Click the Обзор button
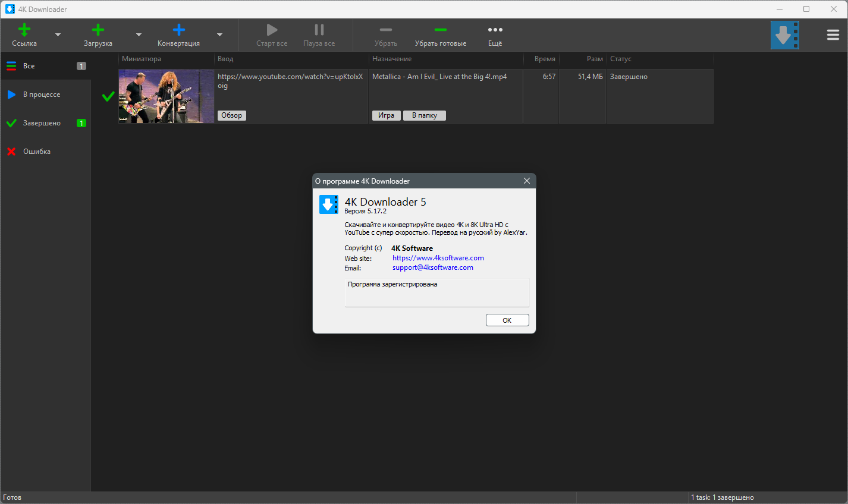This screenshot has width=848, height=504. [x=232, y=115]
